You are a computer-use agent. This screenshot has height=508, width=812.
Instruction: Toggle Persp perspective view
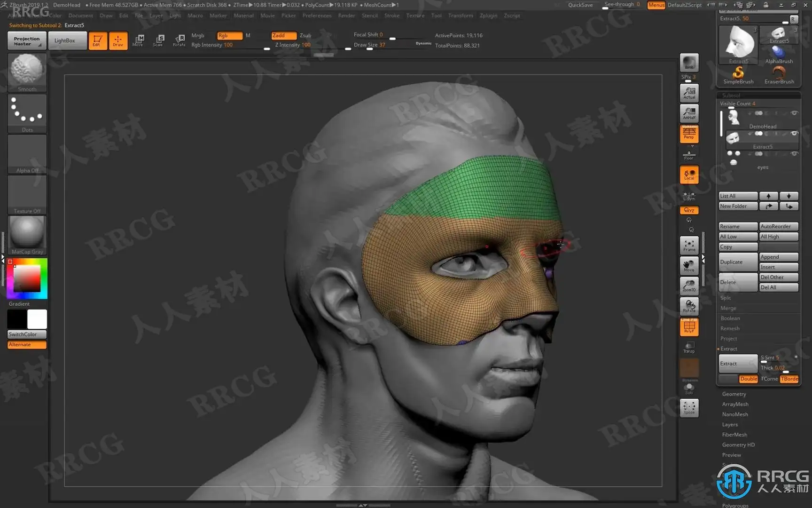pos(689,134)
